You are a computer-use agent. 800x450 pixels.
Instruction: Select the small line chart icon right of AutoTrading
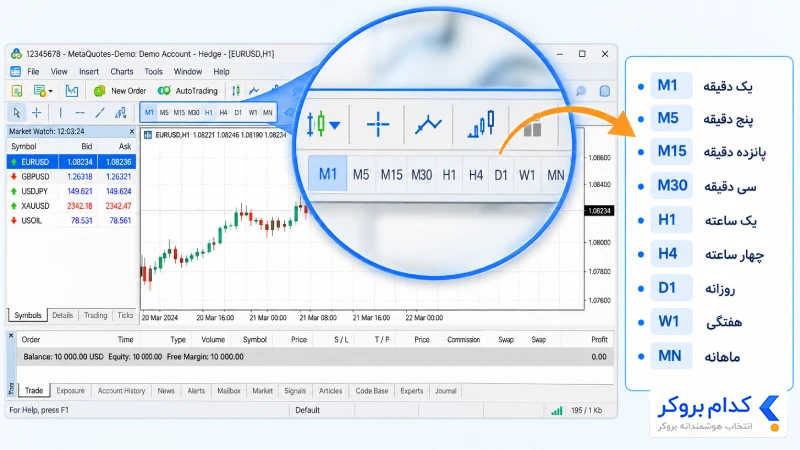pos(254,91)
